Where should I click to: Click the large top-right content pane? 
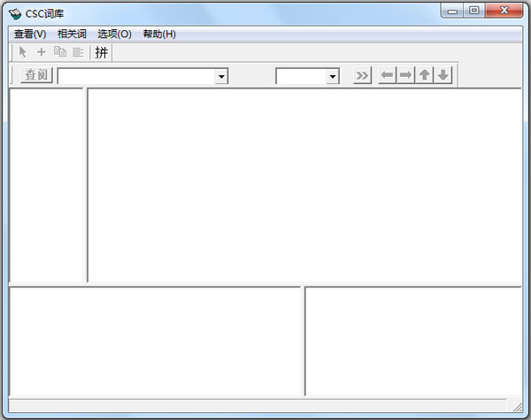point(304,185)
